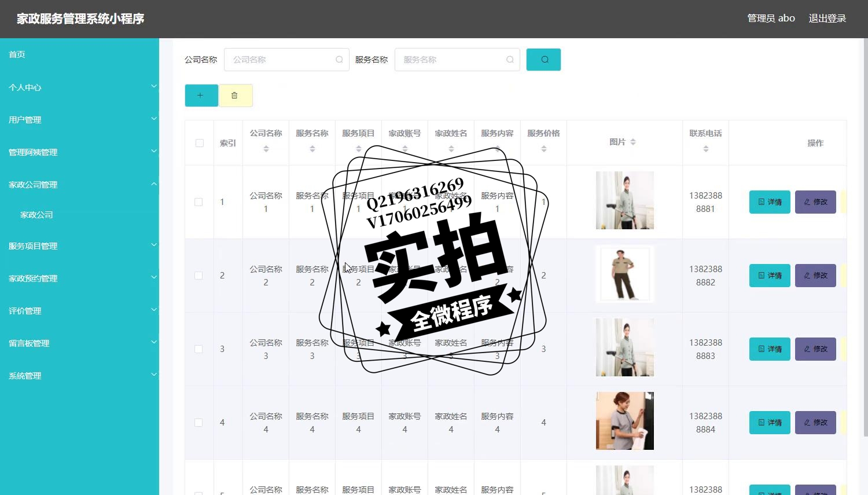Screen dimensions: 868x495
Task: Expand the 系统管理 sidebar menu
Action: (x=79, y=376)
